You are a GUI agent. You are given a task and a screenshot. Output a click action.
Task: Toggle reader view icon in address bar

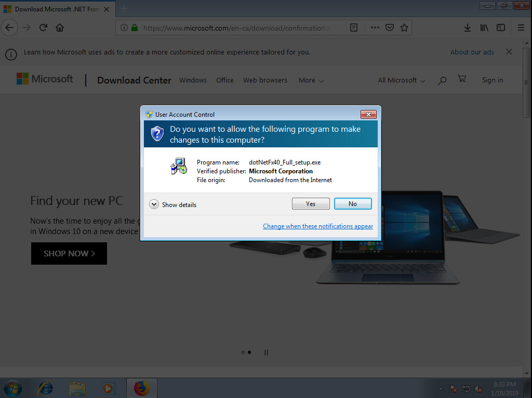click(x=353, y=28)
